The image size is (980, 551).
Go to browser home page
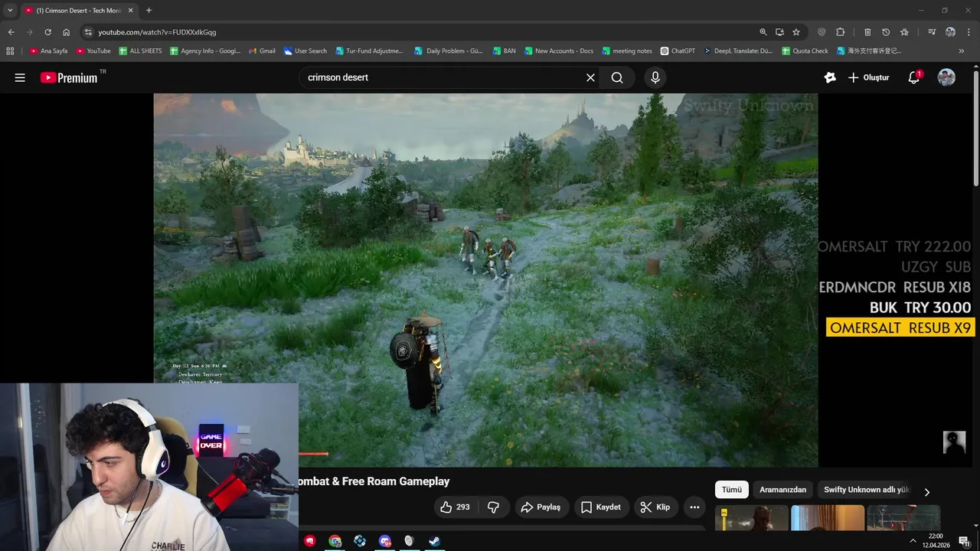[66, 32]
